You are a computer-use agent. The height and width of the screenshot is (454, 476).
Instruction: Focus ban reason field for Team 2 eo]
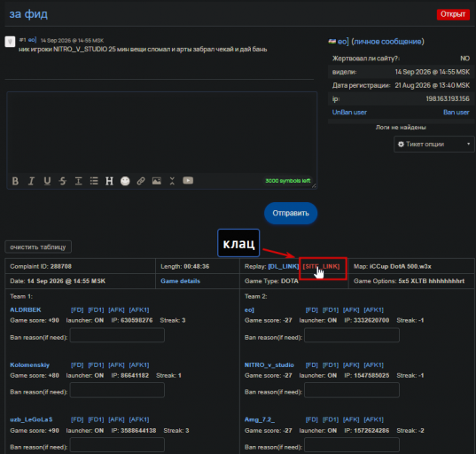coord(352,335)
